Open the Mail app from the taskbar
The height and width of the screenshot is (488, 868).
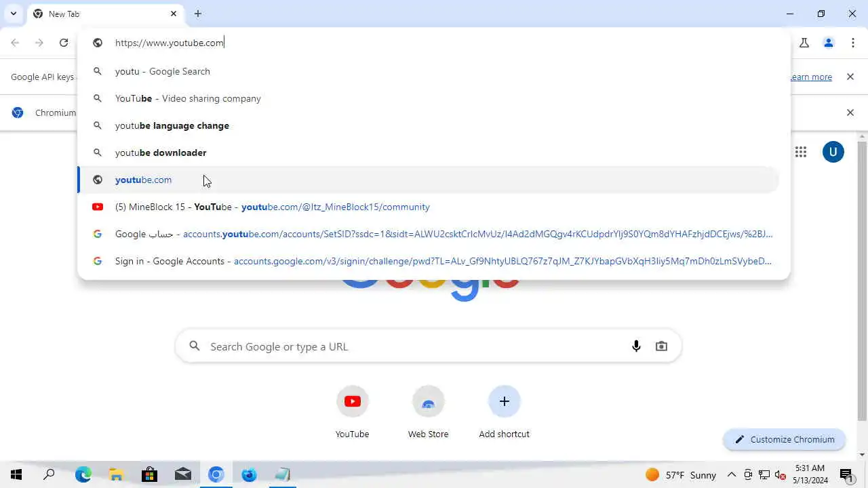pyautogui.click(x=183, y=474)
